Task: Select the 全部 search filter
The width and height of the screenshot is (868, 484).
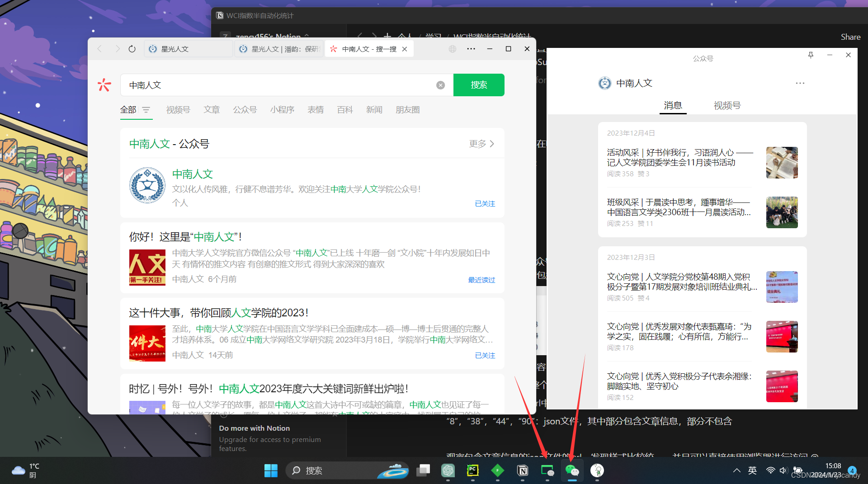Action: click(x=128, y=110)
